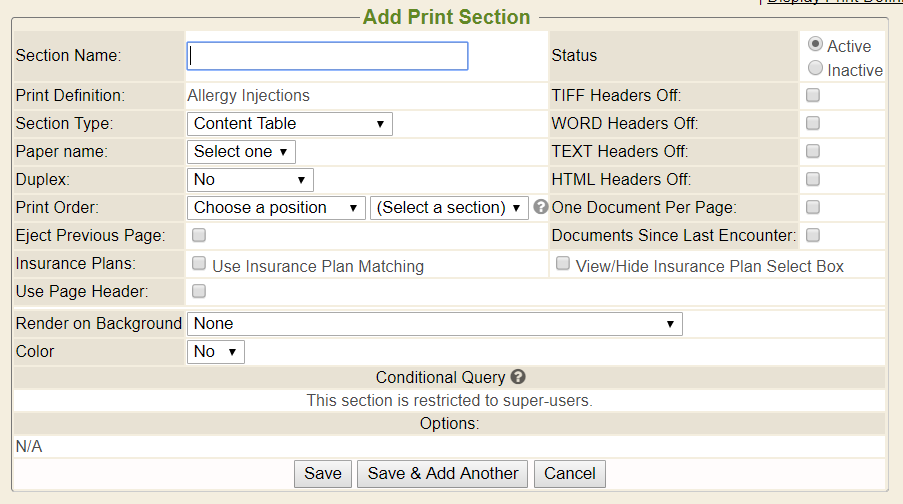Screen dimensions: 903x504
Task: Toggle the Use Page Header checkbox
Action: point(199,291)
